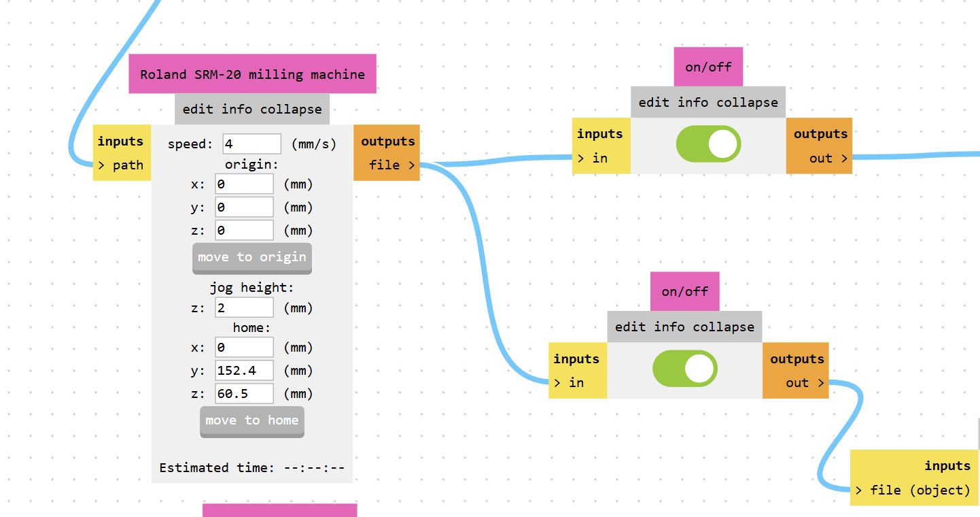The image size is (980, 517).
Task: Select the home z field showing 60.5
Action: (x=244, y=393)
